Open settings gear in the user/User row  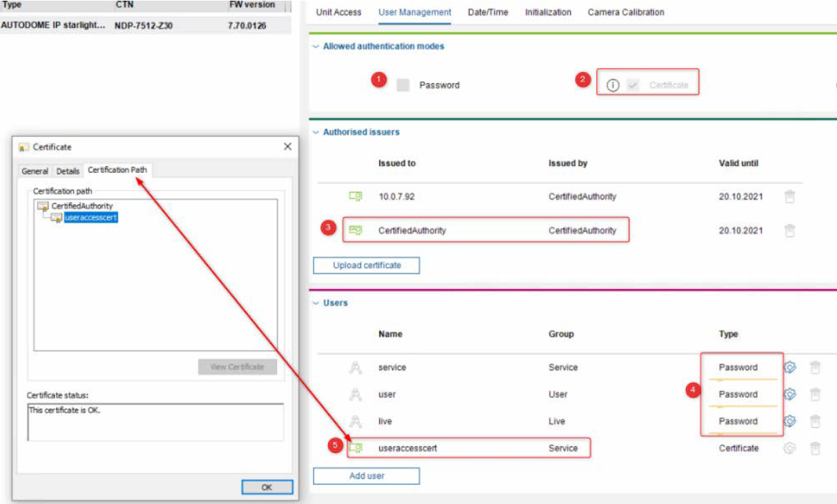click(x=789, y=394)
